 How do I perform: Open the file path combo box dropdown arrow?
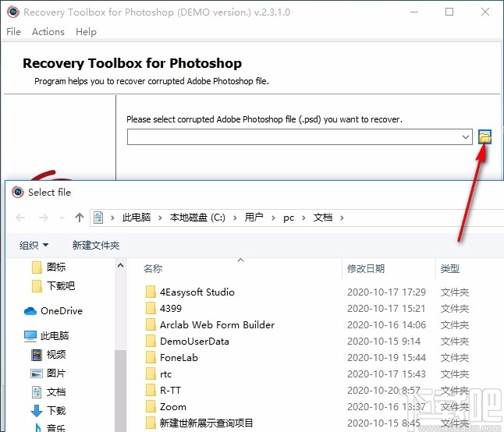click(x=466, y=137)
